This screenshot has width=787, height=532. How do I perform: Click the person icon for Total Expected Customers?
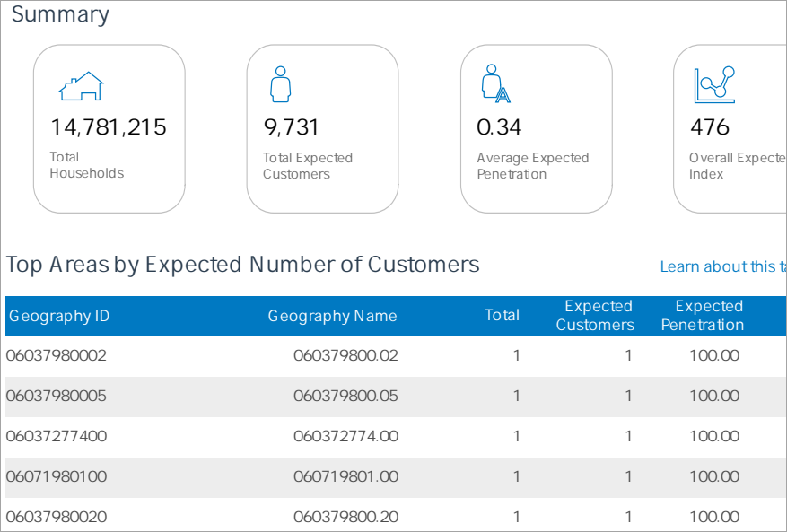pos(281,84)
